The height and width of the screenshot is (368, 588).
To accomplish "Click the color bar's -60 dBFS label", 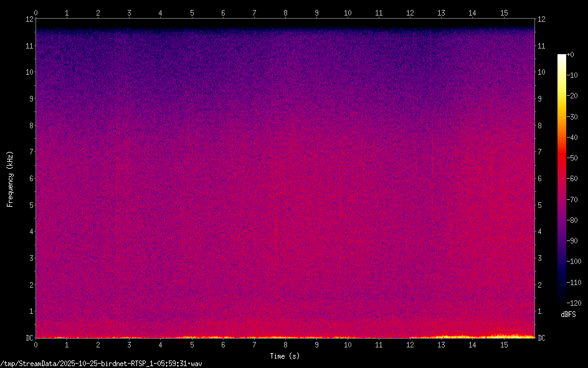I will [x=571, y=177].
